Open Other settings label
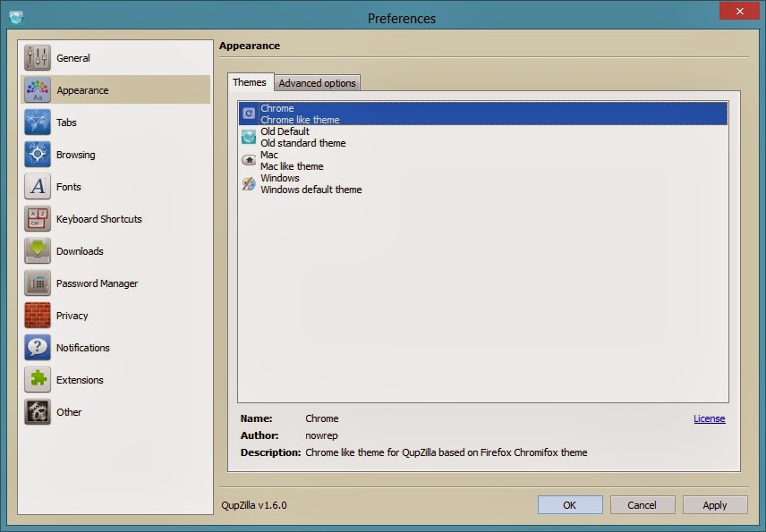The image size is (766, 532). pos(69,412)
